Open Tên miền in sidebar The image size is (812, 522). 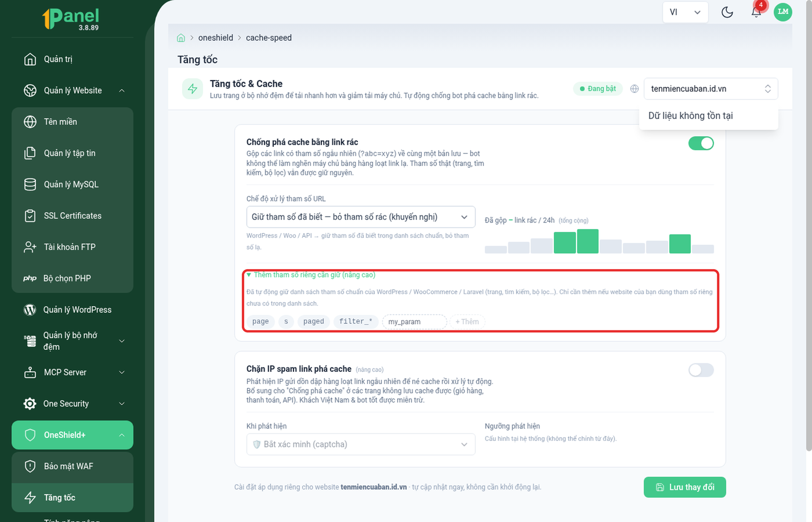tap(72, 122)
